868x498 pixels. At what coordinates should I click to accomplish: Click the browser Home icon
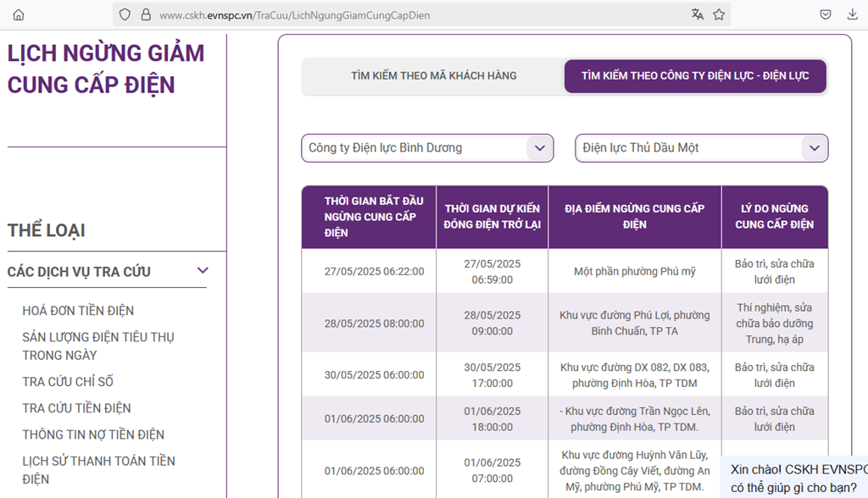[x=19, y=14]
